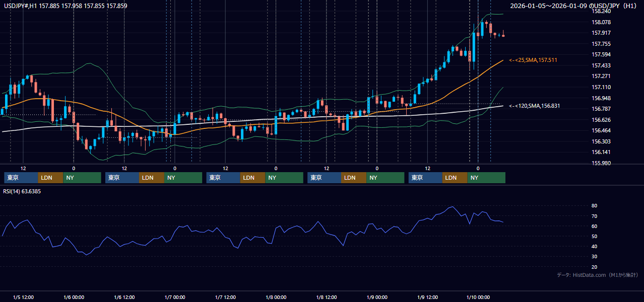Click RSI scale value 30
Screen dimensions: 644x302
coord(595,256)
